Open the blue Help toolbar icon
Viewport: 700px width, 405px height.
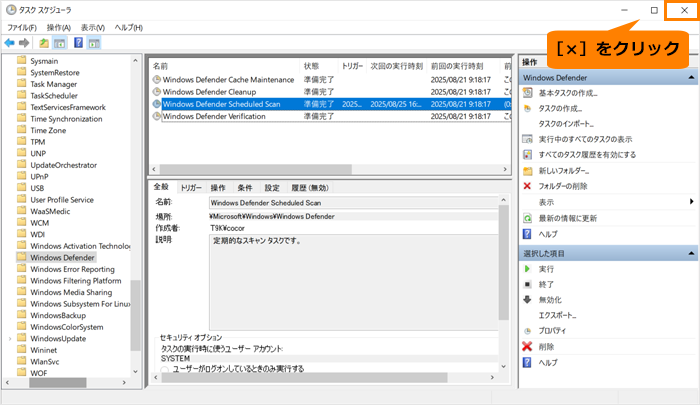pyautogui.click(x=79, y=43)
